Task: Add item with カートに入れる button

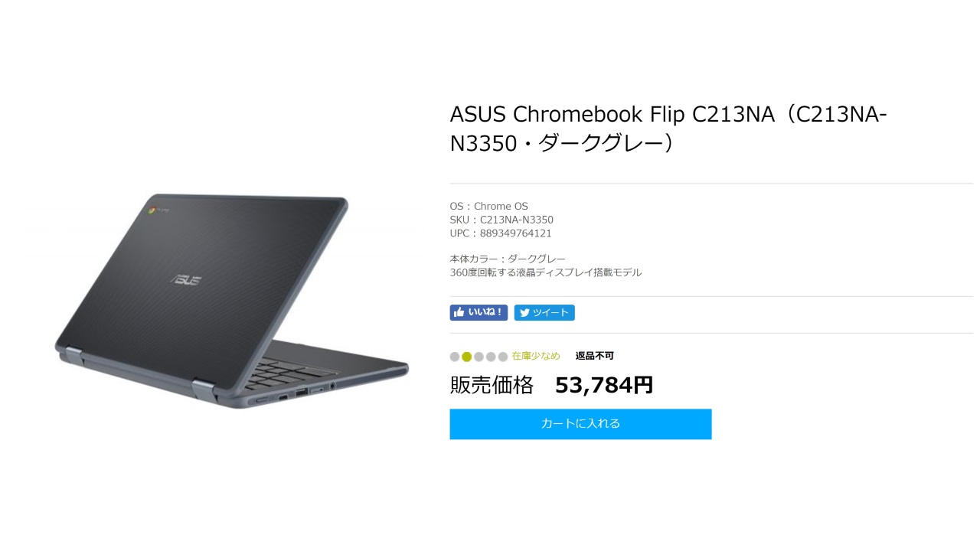Action: coord(580,424)
